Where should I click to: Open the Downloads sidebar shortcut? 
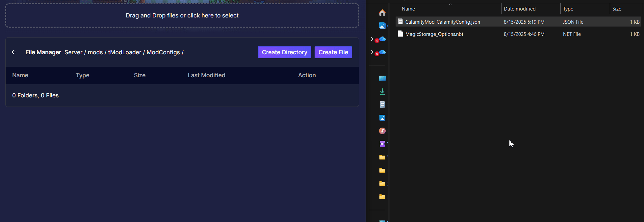point(382,91)
